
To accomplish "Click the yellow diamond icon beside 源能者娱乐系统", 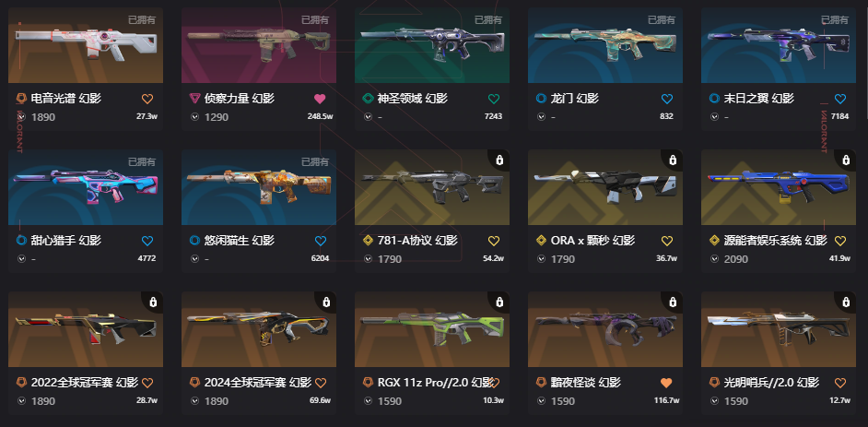I will (x=715, y=241).
